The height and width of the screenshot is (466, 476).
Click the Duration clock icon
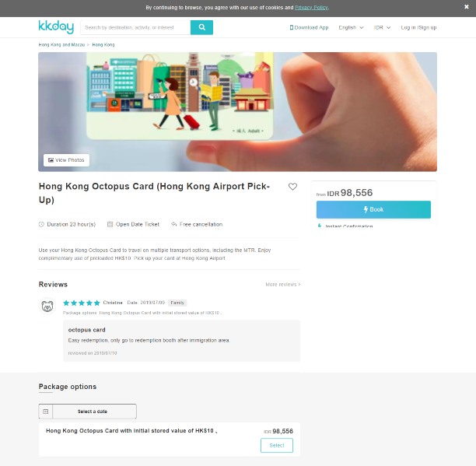pos(41,224)
